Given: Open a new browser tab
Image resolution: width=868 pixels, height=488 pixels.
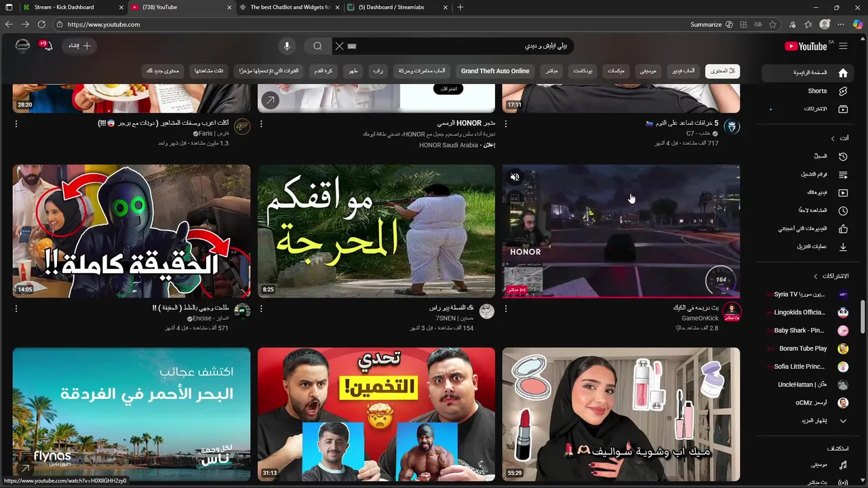Looking at the screenshot, I should [460, 7].
